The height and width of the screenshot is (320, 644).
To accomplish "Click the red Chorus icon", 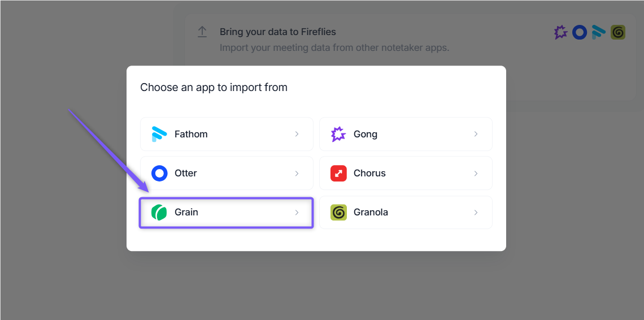I will point(338,173).
